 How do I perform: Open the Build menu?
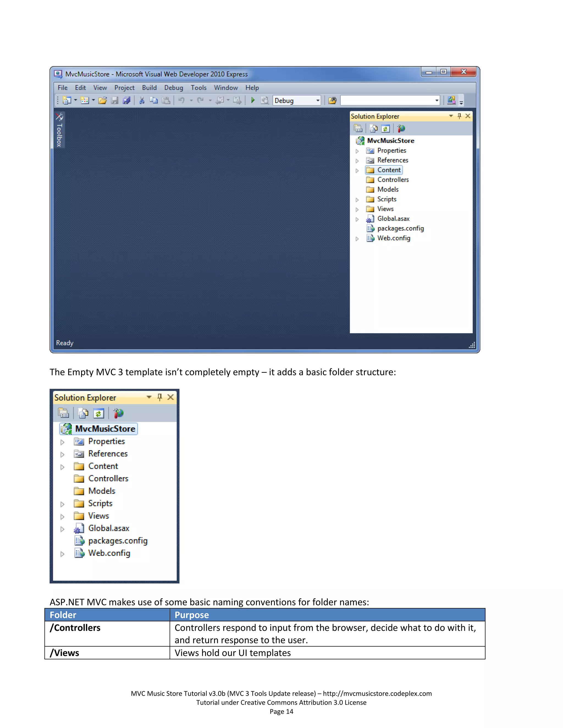[150, 88]
